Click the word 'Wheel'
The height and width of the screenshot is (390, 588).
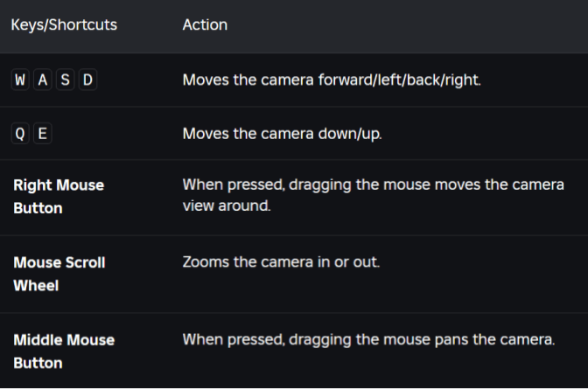pos(35,286)
